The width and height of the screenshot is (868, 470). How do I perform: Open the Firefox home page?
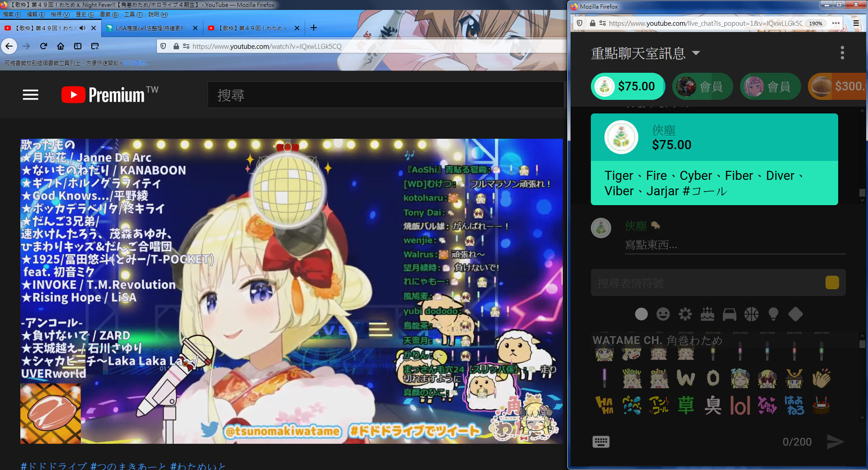pyautogui.click(x=61, y=46)
